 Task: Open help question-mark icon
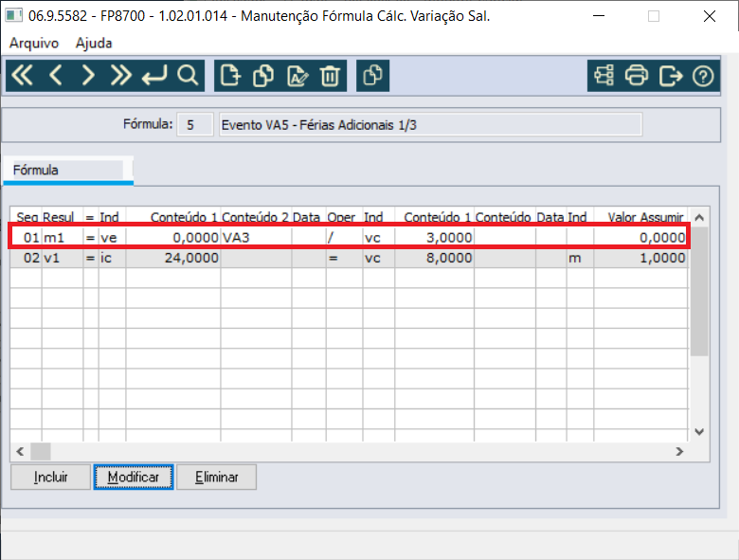tap(703, 76)
